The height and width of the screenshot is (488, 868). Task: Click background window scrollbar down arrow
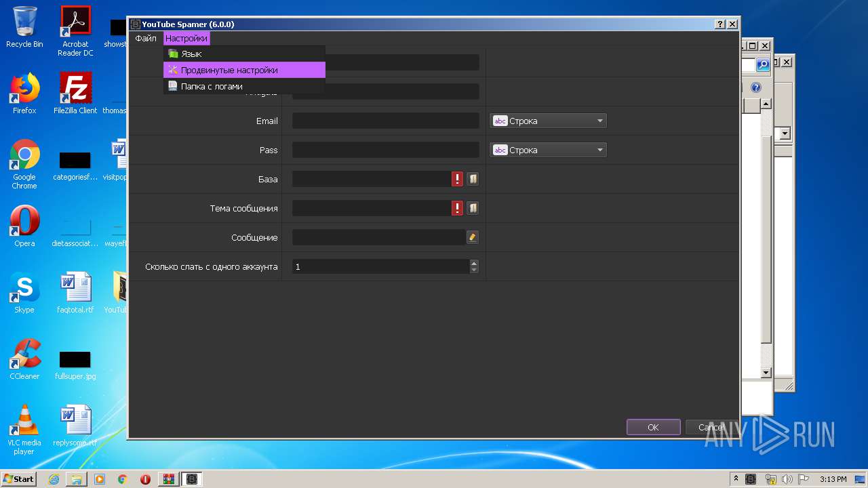766,373
